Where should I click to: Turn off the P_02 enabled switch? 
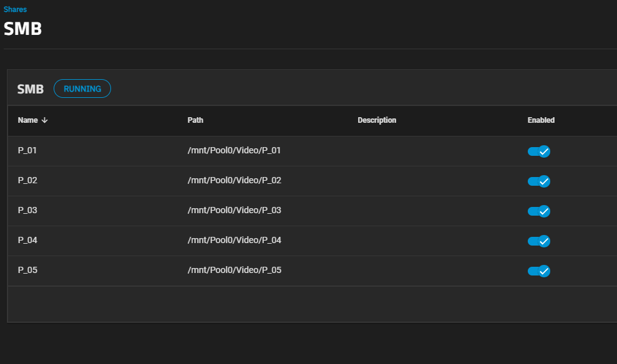click(538, 181)
